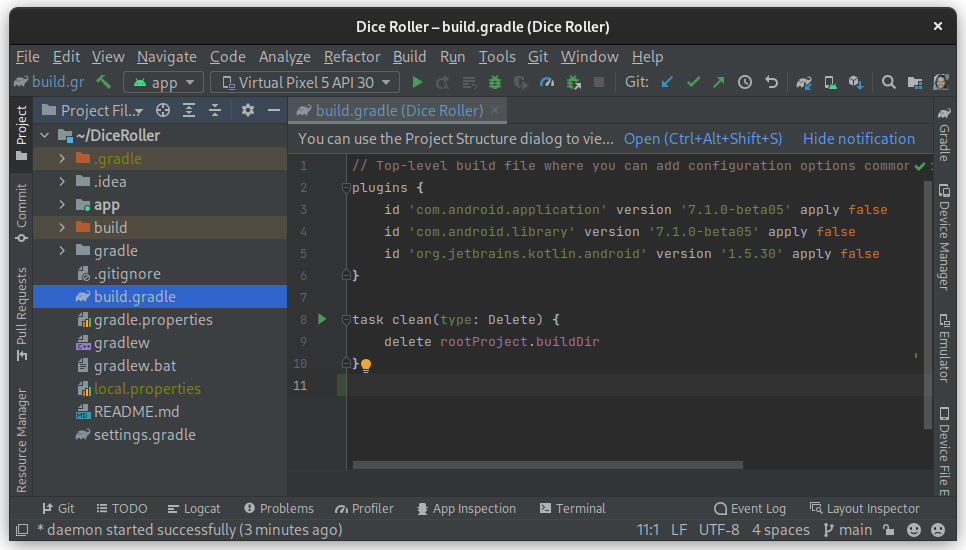Image resolution: width=966 pixels, height=550 pixels.
Task: Open the Terminal tool tab
Action: [572, 509]
